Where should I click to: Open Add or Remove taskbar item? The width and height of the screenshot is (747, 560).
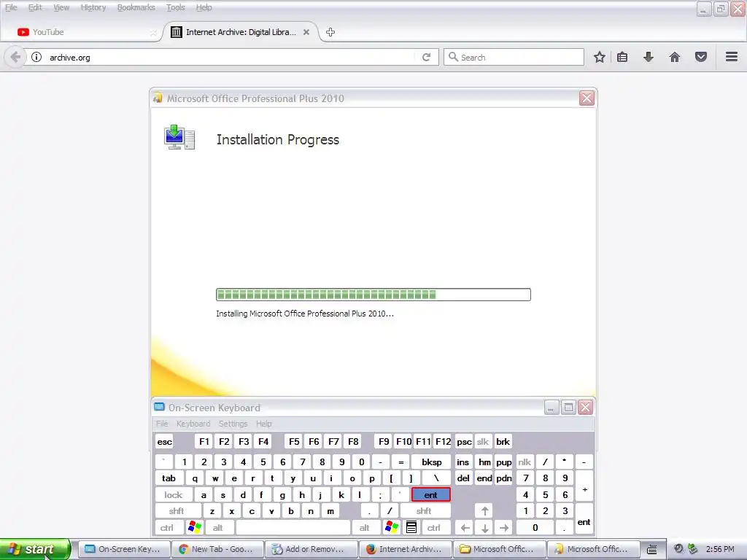pyautogui.click(x=311, y=549)
